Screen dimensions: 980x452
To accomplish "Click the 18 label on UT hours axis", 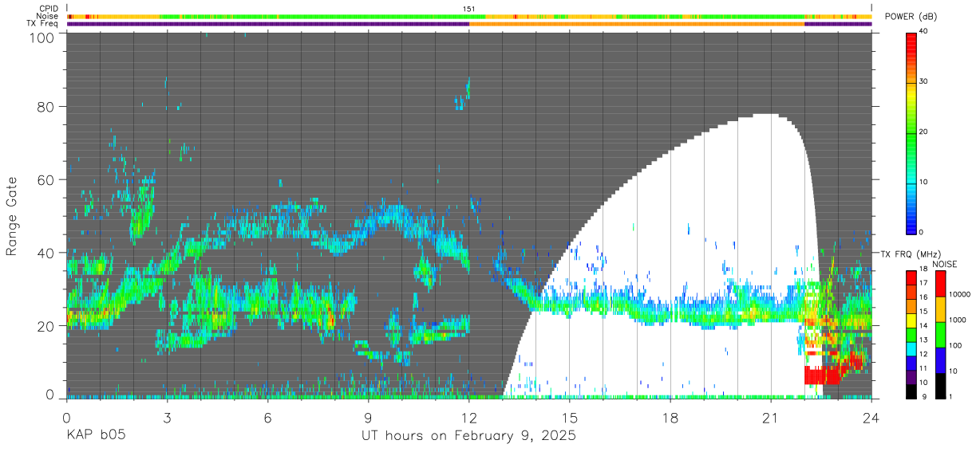I will pyautogui.click(x=670, y=418).
